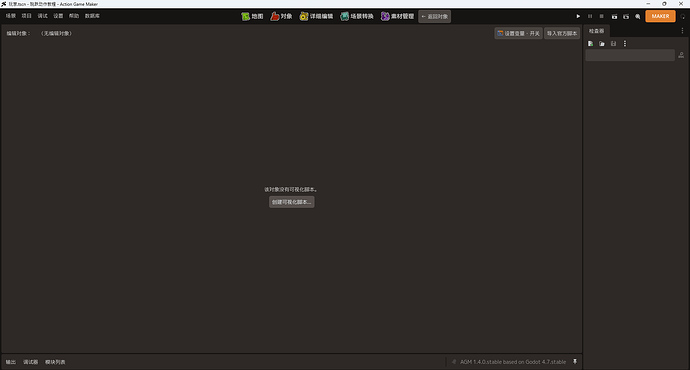This screenshot has width=690, height=370.
Task: Click the 返回对象 back button
Action: pyautogui.click(x=434, y=16)
